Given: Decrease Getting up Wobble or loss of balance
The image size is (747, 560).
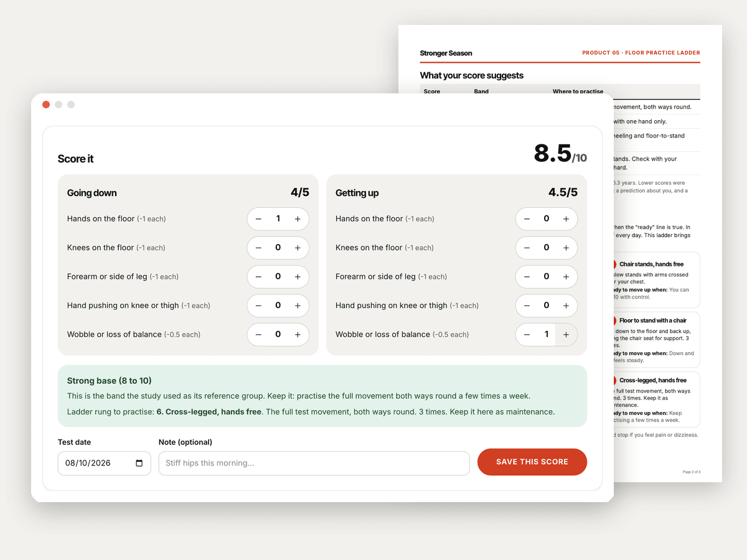Looking at the screenshot, I should coord(527,334).
